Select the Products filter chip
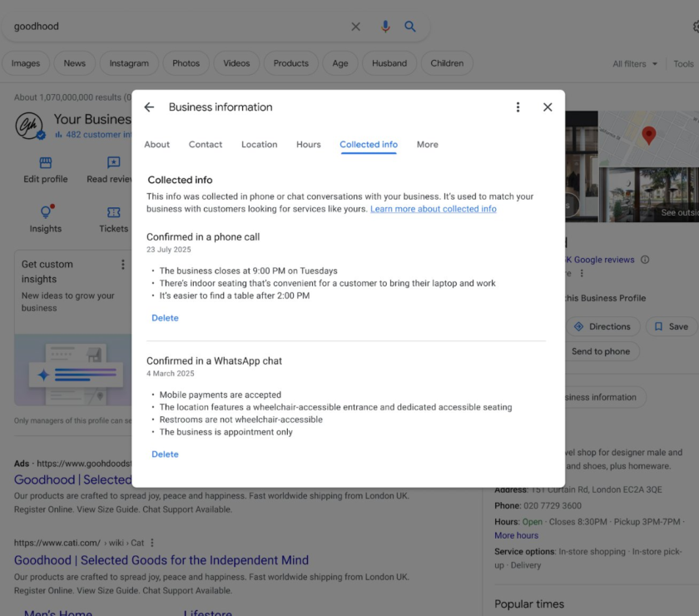The width and height of the screenshot is (699, 616). coord(290,63)
